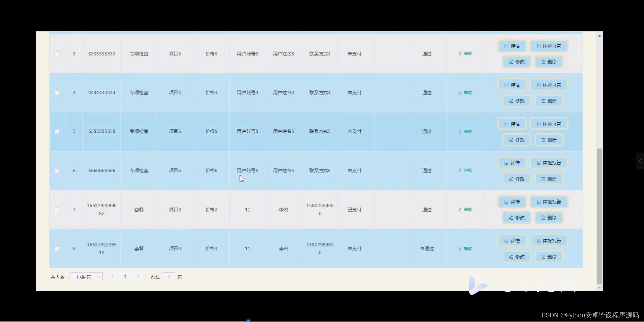This screenshot has height=322, width=644.
Task: Open the 10条/页 page size dropdown
Action: tap(86, 277)
